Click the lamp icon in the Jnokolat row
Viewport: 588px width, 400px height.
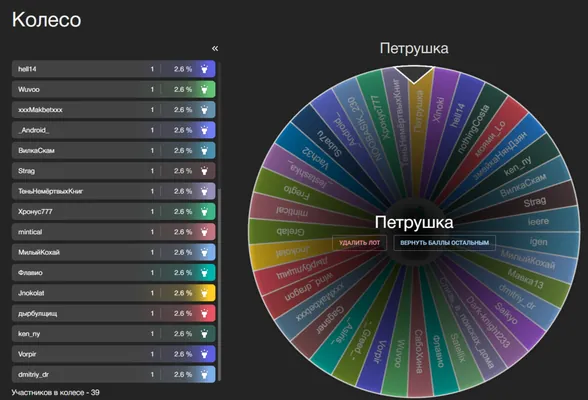pyautogui.click(x=204, y=293)
